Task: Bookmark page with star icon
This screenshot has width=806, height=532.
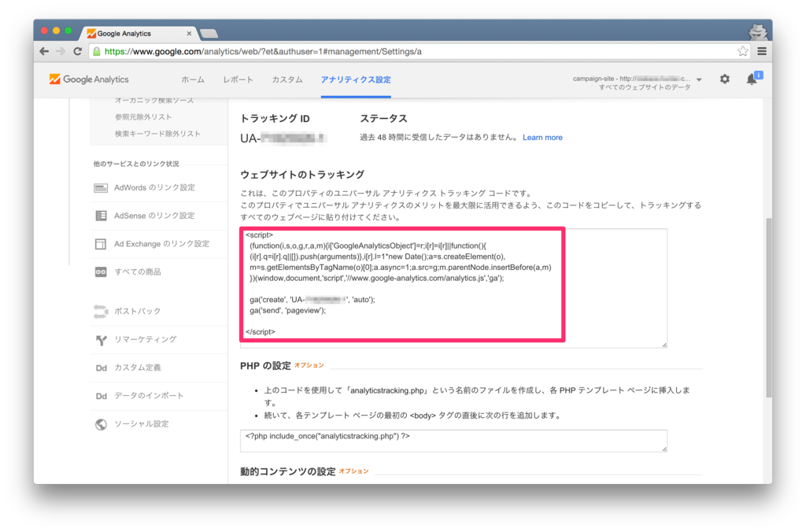Action: (742, 51)
